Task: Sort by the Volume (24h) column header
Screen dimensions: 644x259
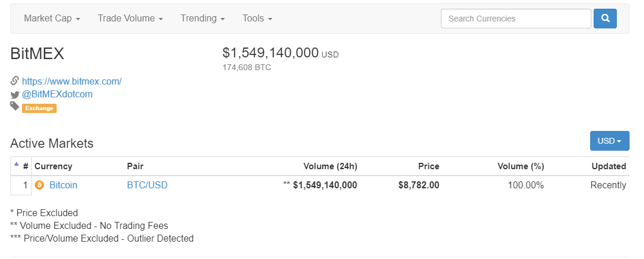Action: 330,166
